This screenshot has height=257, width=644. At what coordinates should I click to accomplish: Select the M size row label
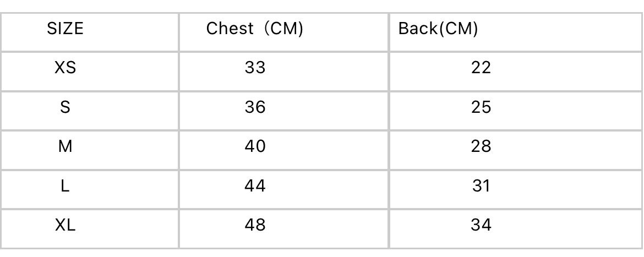(65, 147)
